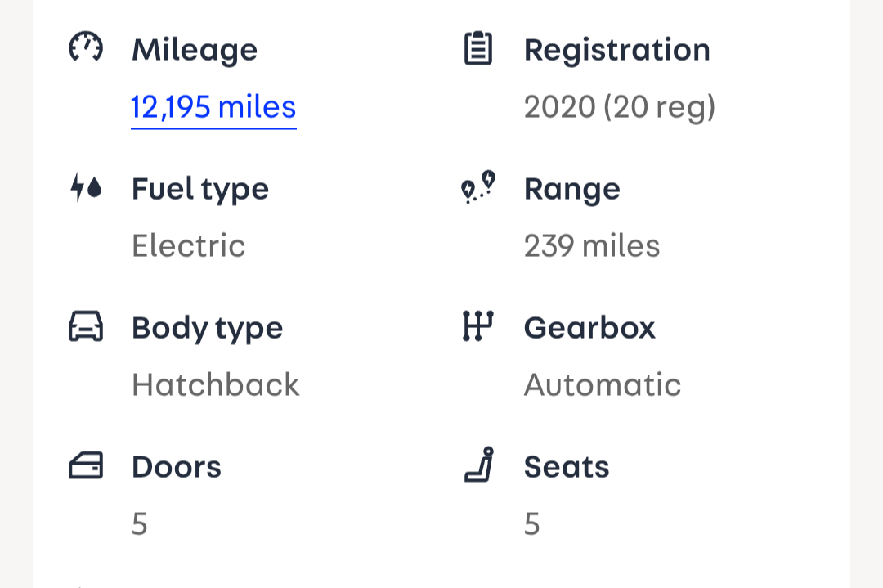Screen dimensions: 883x588
Task: Select the Seats heading label
Action: coord(567,467)
